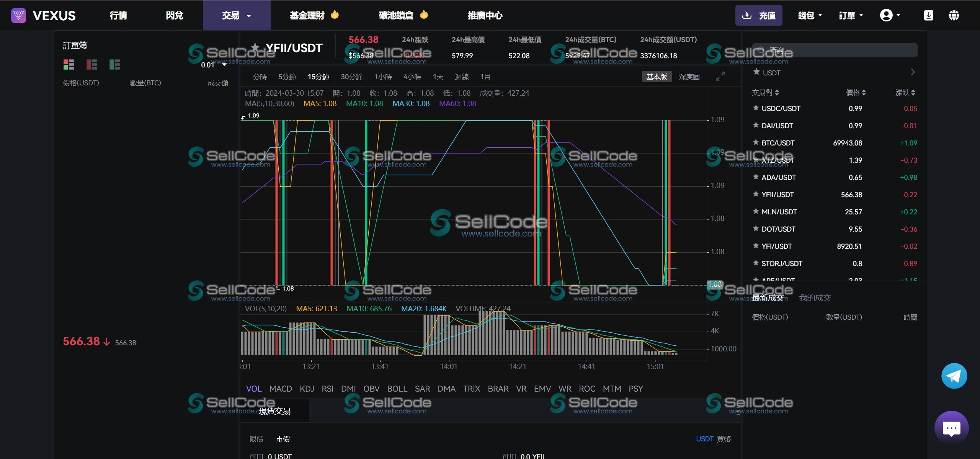Star the DAI/USDT pair
The width and height of the screenshot is (980, 459).
(756, 125)
